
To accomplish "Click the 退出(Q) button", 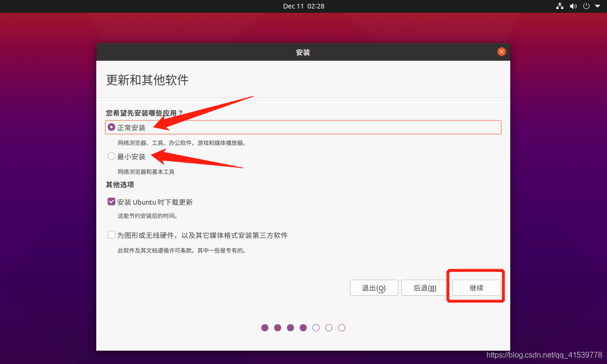I will click(374, 287).
